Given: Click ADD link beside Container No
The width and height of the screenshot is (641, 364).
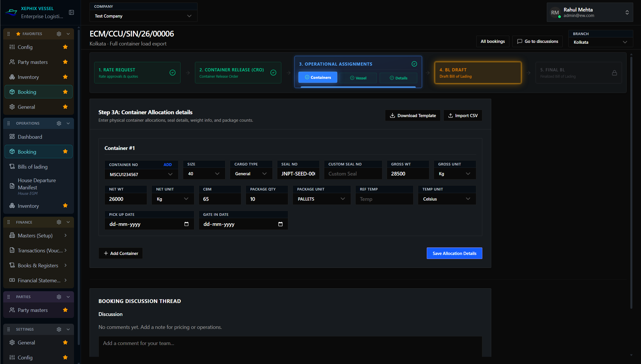Looking at the screenshot, I should (x=168, y=165).
